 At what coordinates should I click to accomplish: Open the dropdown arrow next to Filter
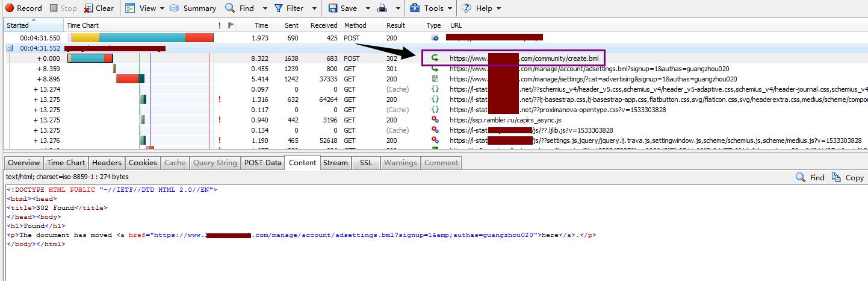click(315, 8)
